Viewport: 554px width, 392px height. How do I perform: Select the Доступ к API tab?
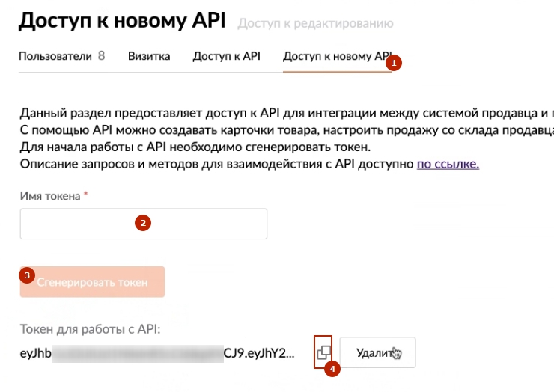point(226,56)
